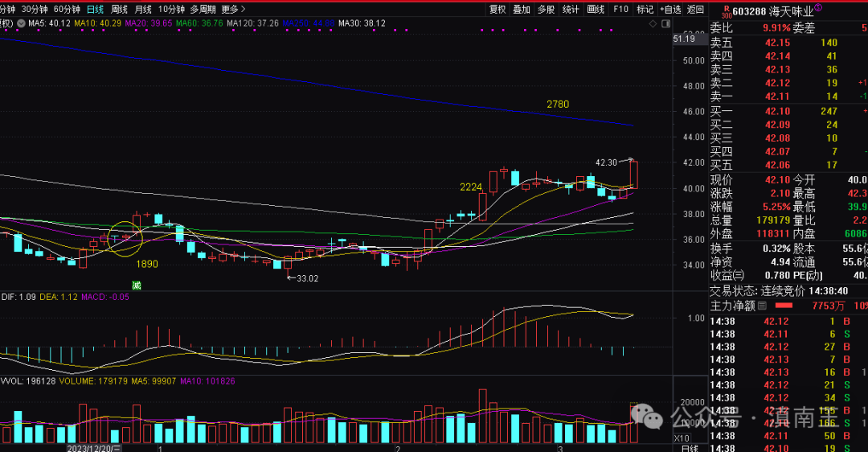The height and width of the screenshot is (452, 868).
Task: Click the stock name 海天味业
Action: pyautogui.click(x=792, y=11)
